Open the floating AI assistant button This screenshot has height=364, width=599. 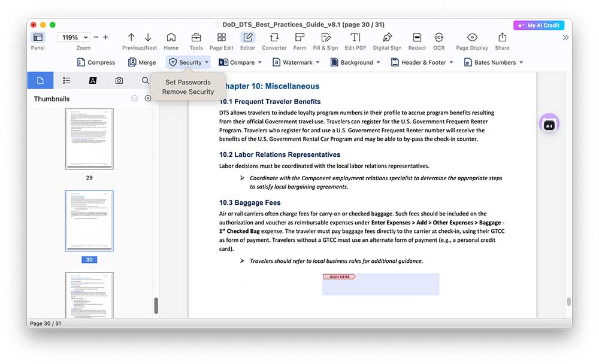pyautogui.click(x=549, y=124)
